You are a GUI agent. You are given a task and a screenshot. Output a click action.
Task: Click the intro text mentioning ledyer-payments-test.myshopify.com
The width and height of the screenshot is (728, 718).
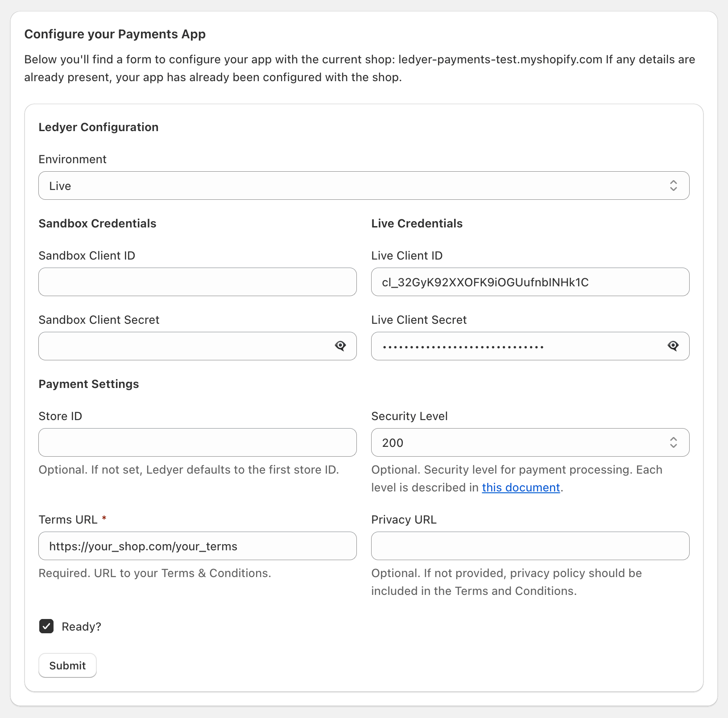coord(360,68)
